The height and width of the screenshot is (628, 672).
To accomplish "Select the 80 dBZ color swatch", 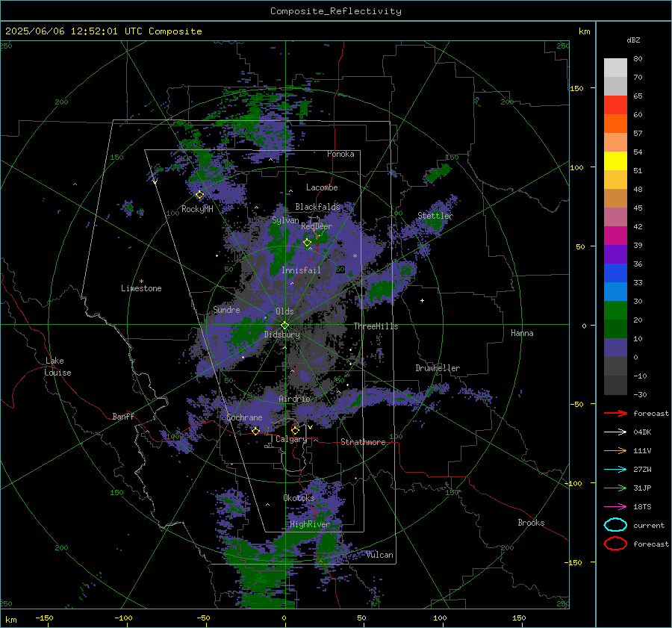I will 615,67.
